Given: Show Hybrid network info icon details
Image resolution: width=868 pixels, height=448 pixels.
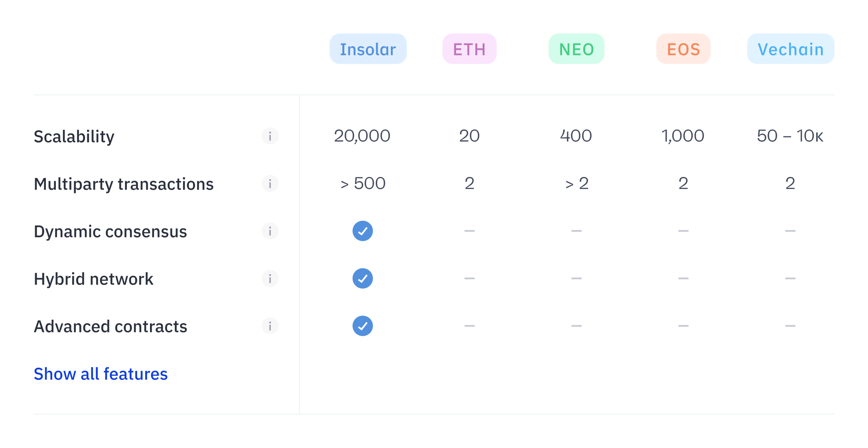Looking at the screenshot, I should coord(270,279).
